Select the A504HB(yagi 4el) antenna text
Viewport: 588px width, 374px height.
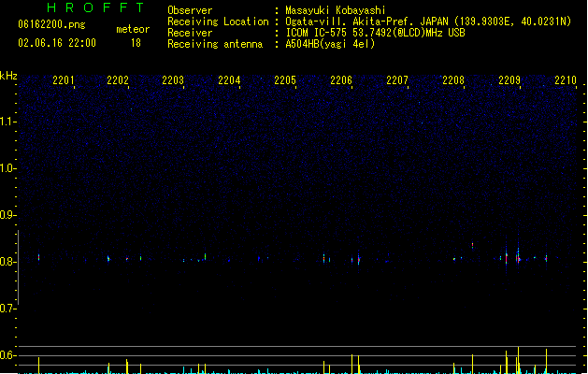pos(330,44)
